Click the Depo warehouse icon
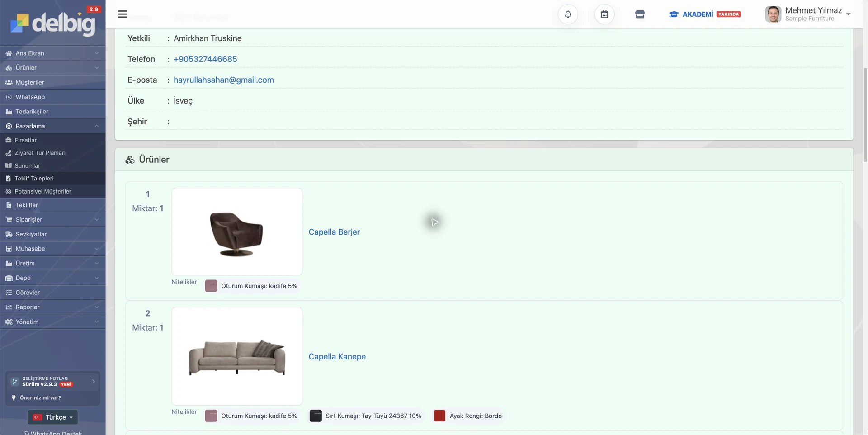This screenshot has height=435, width=868. (x=9, y=278)
